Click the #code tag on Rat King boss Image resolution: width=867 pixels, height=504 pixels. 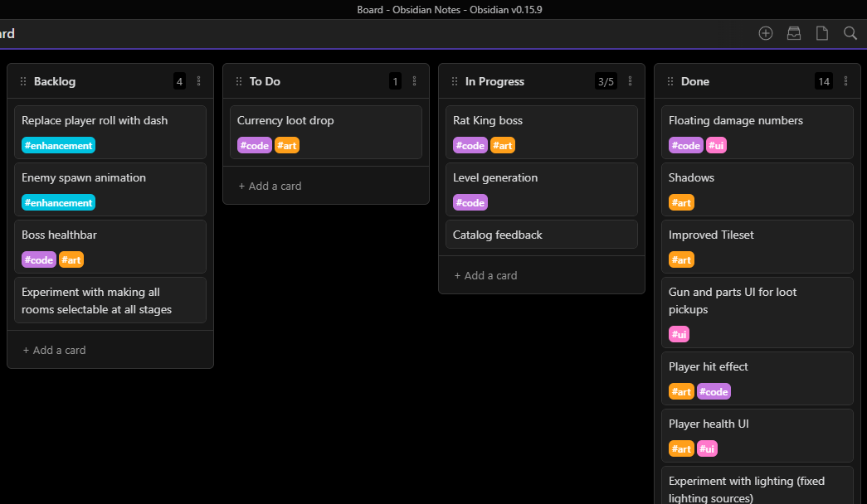470,145
